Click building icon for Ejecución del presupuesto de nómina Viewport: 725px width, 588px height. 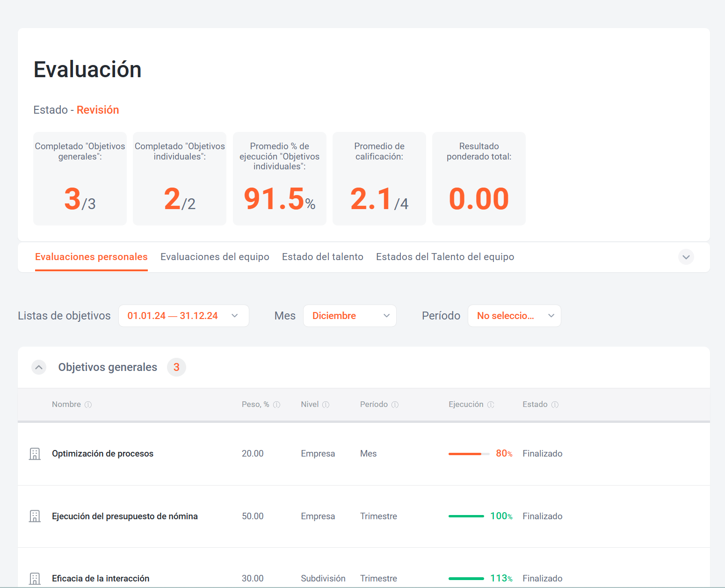tap(35, 516)
